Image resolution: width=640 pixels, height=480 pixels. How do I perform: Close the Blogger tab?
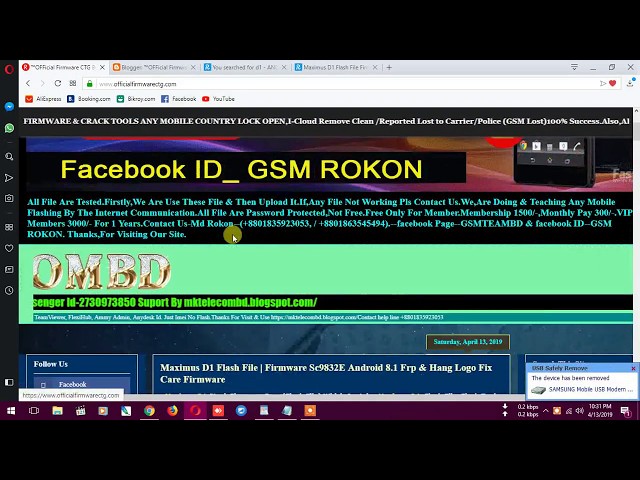point(193,67)
